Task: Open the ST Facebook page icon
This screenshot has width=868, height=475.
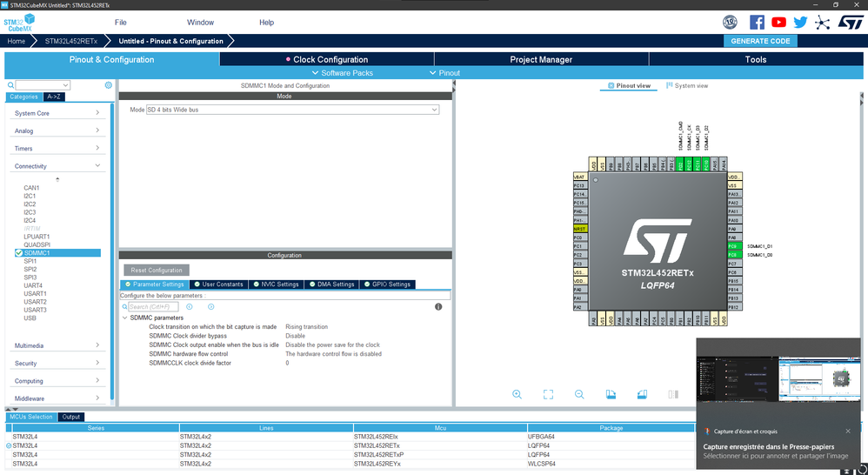Action: tap(757, 22)
